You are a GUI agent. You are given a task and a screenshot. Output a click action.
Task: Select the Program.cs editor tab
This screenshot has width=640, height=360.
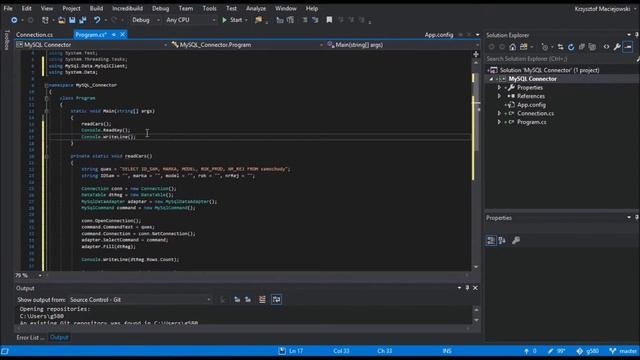coord(91,35)
